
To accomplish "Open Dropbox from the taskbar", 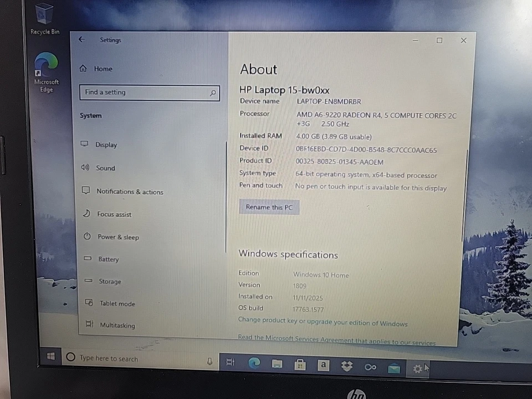I will (346, 365).
